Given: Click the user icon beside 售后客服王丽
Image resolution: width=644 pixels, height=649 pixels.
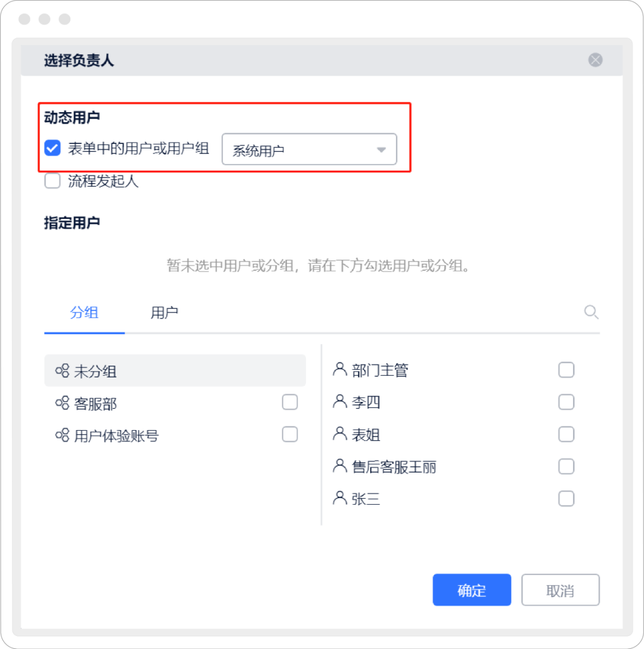Looking at the screenshot, I should pyautogui.click(x=340, y=466).
